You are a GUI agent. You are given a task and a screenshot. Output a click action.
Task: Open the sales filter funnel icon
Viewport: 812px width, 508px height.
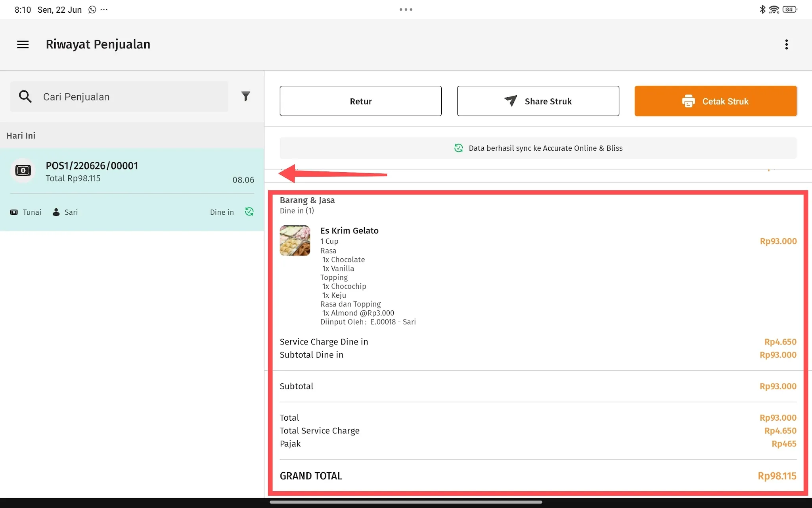pyautogui.click(x=246, y=96)
